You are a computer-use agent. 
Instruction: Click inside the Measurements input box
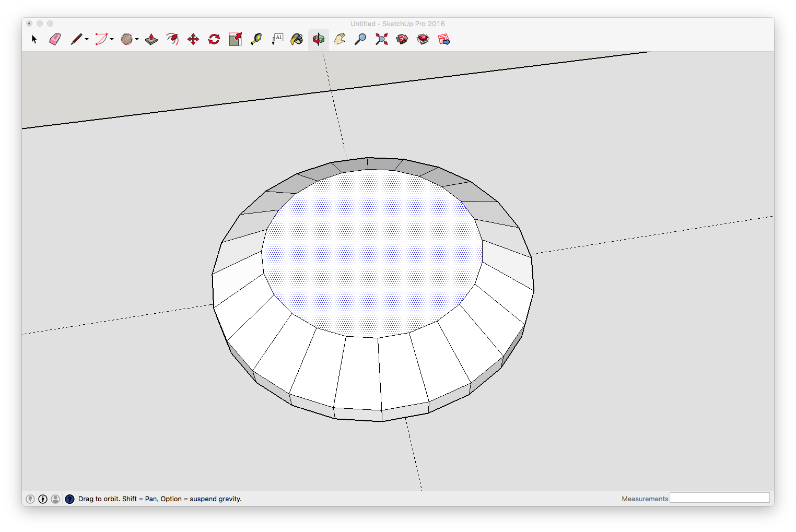(720, 498)
